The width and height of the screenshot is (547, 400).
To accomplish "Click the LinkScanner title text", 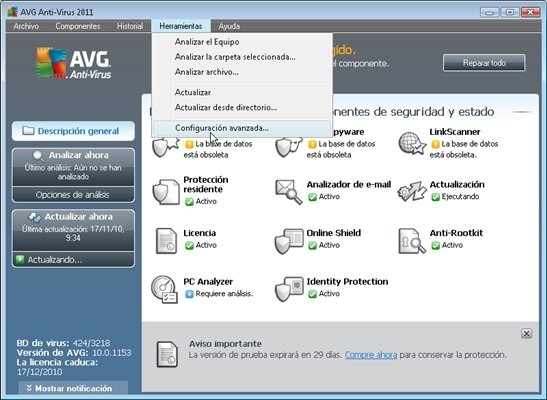I will point(455,132).
